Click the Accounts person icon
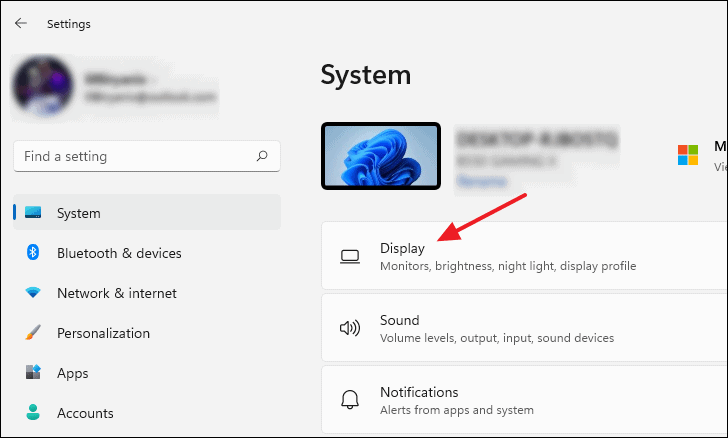 pos(33,412)
